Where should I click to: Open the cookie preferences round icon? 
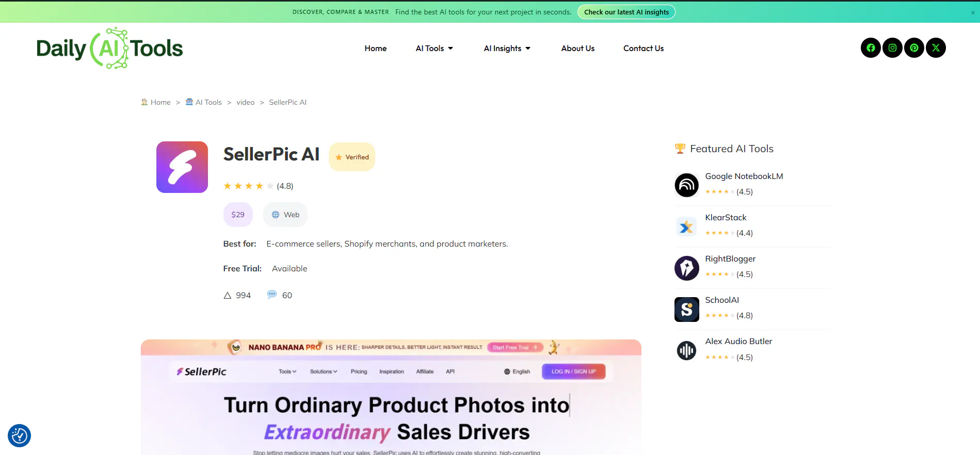tap(20, 435)
